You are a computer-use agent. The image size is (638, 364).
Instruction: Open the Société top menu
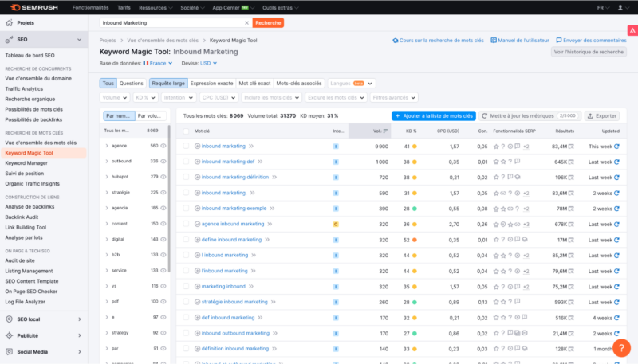(x=192, y=8)
